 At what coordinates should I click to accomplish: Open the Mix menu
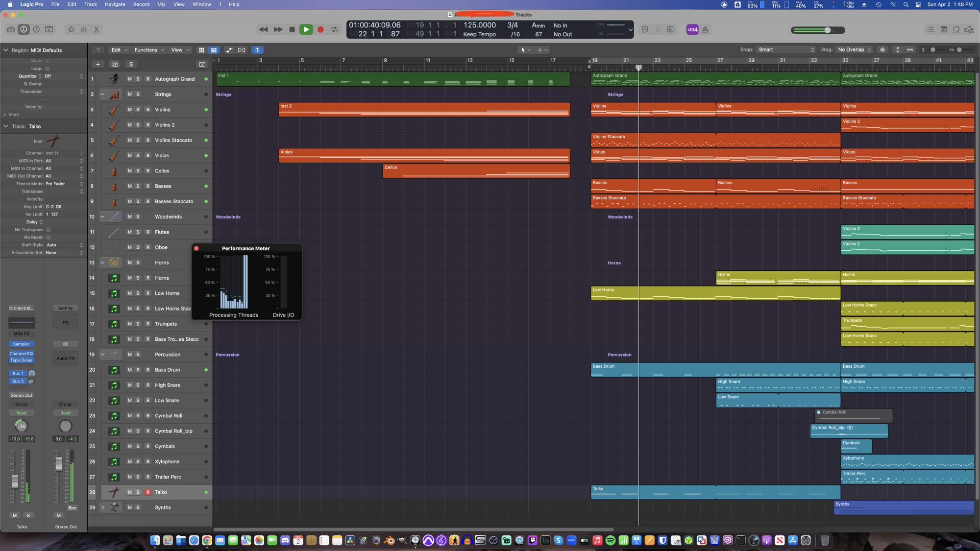click(x=161, y=4)
